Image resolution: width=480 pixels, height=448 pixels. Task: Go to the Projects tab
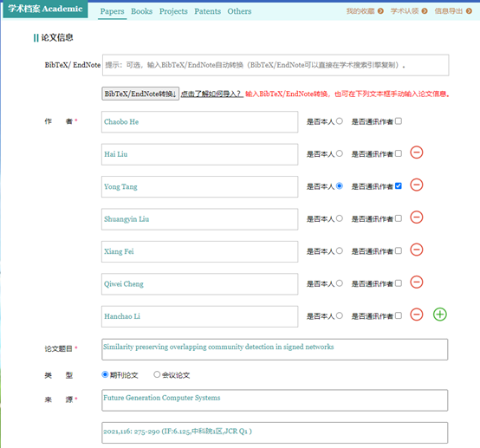click(173, 11)
